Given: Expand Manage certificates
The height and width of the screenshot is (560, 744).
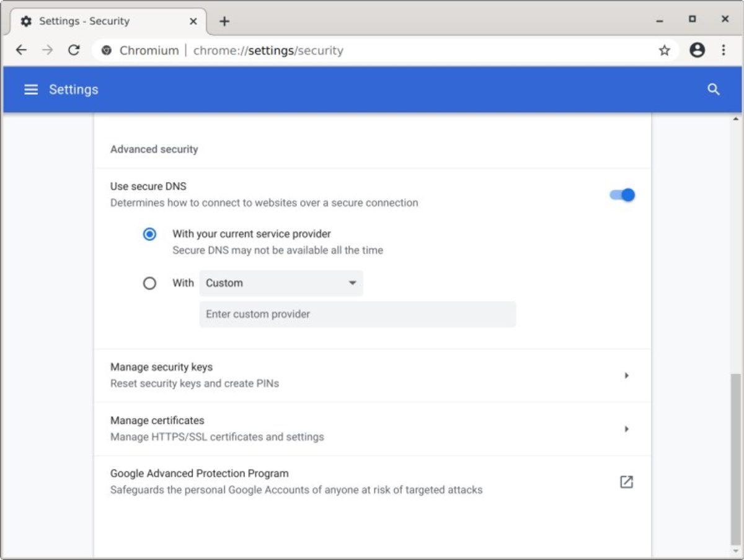Looking at the screenshot, I should point(627,429).
